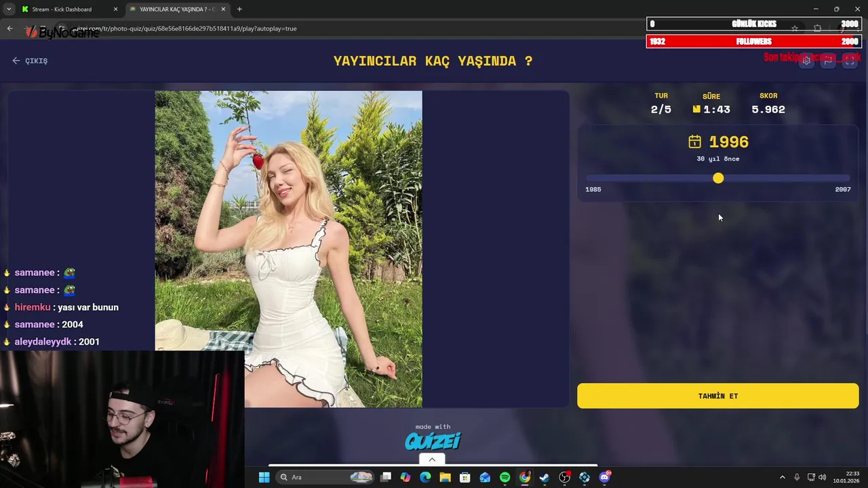Click the microphone tray icon
Image resolution: width=868 pixels, height=488 pixels.
[797, 477]
